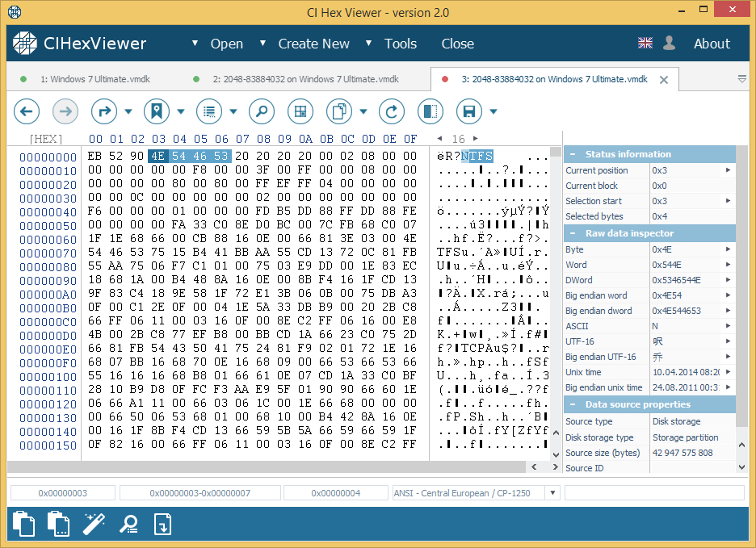Click hex byte EB at offset 00000000

pyautogui.click(x=94, y=156)
